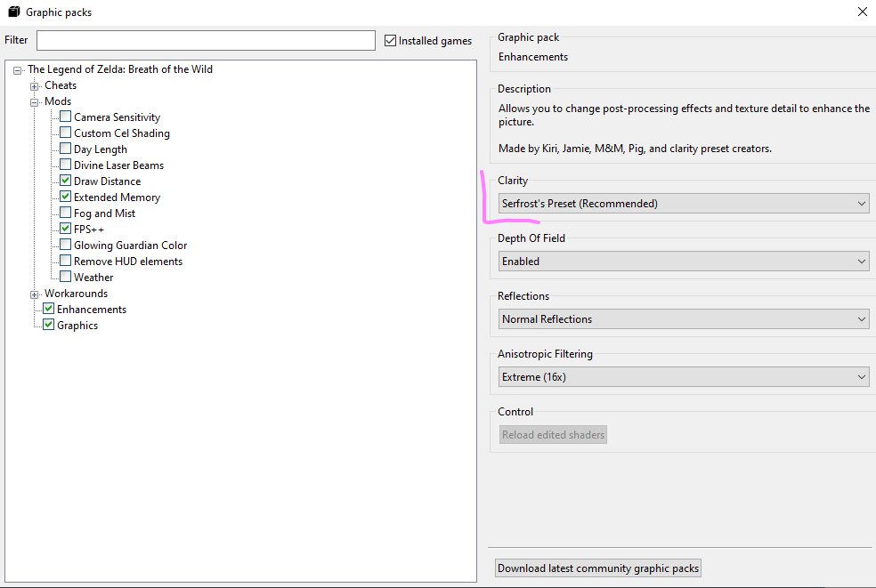Toggle the Installed games checkbox
The image size is (876, 588).
click(x=390, y=40)
